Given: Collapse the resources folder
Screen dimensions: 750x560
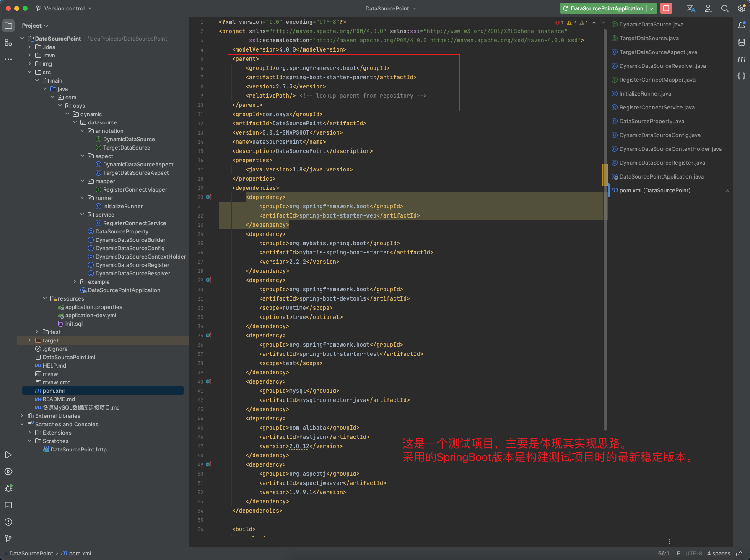Looking at the screenshot, I should tap(44, 298).
